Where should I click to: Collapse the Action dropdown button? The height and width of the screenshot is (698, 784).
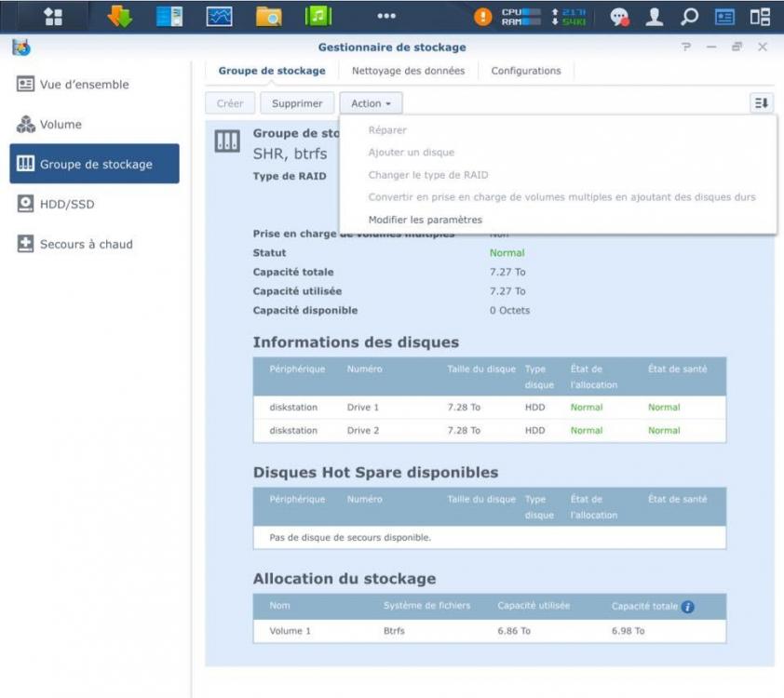[371, 103]
